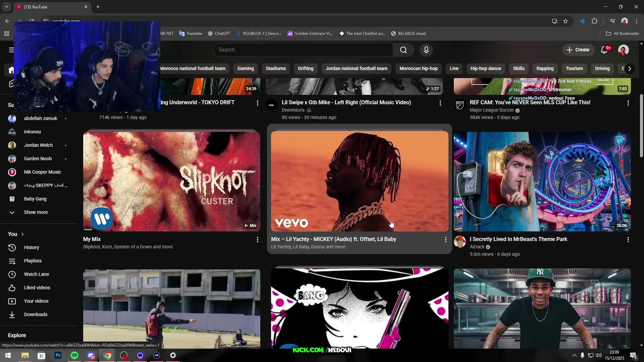644x362 pixels.
Task: Open Downloads arrow icon in sidebar
Action: (12, 314)
